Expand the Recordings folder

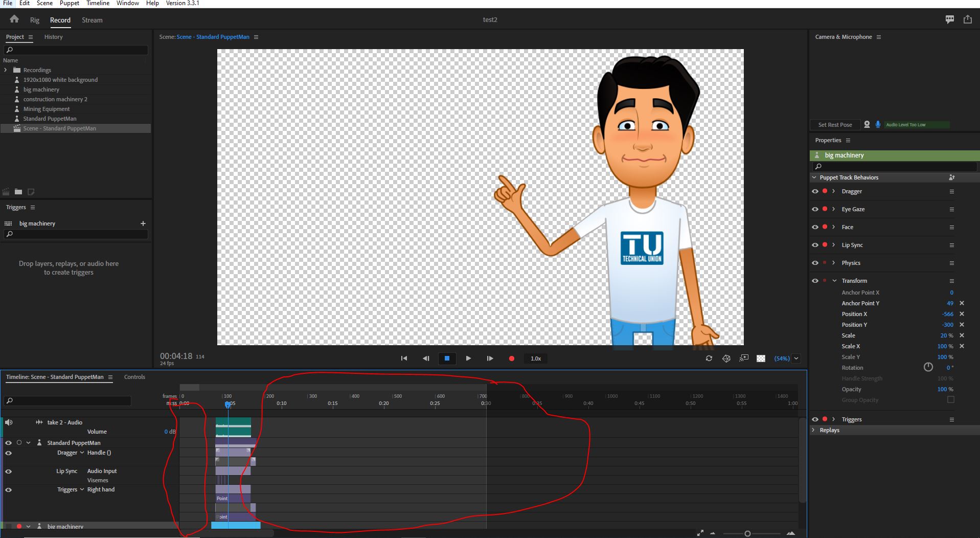6,70
